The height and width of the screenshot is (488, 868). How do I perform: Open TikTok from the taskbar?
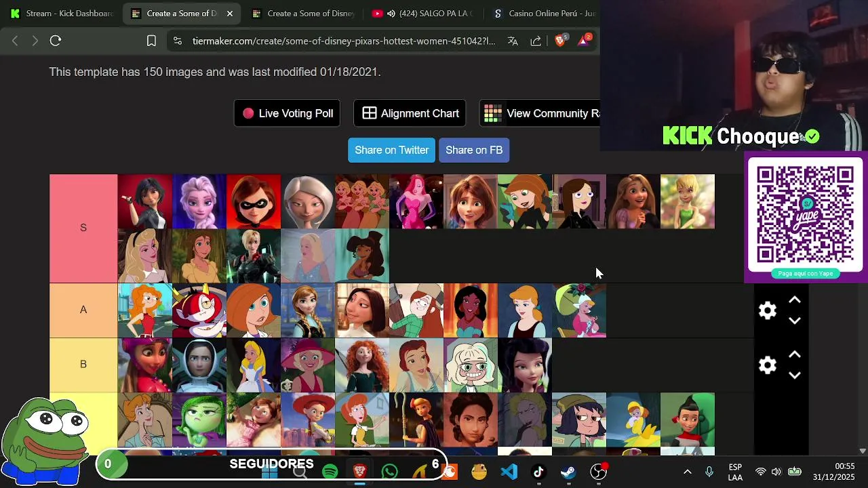coord(538,471)
